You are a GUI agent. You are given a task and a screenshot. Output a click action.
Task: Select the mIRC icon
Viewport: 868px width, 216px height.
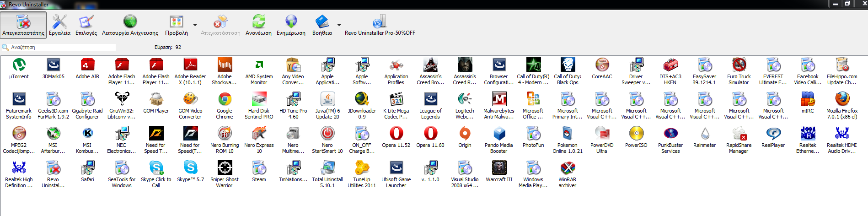[x=808, y=99]
